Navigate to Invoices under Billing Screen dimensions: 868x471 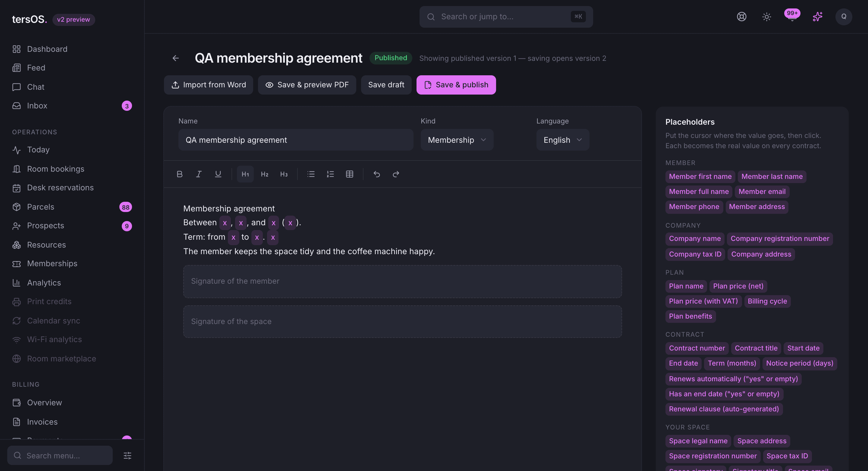click(72, 422)
